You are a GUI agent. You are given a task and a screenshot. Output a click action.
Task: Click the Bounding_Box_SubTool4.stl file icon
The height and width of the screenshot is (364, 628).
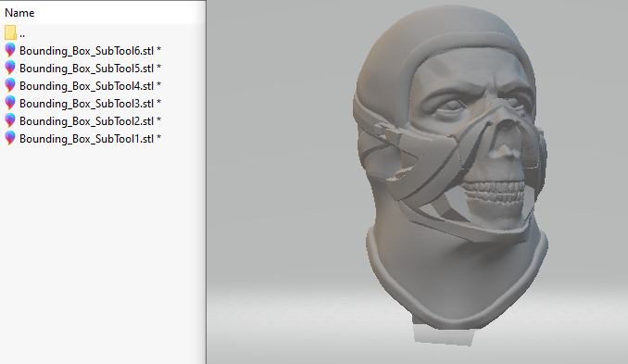10,86
